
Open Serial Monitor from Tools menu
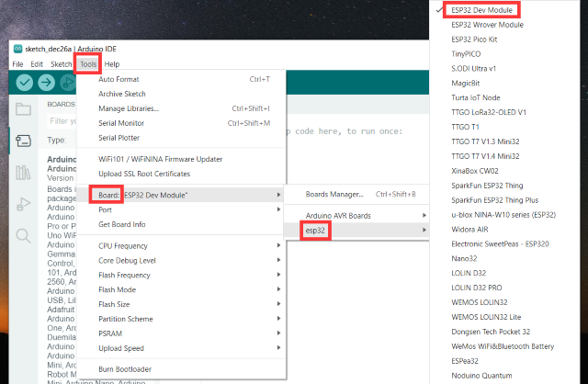click(182, 123)
